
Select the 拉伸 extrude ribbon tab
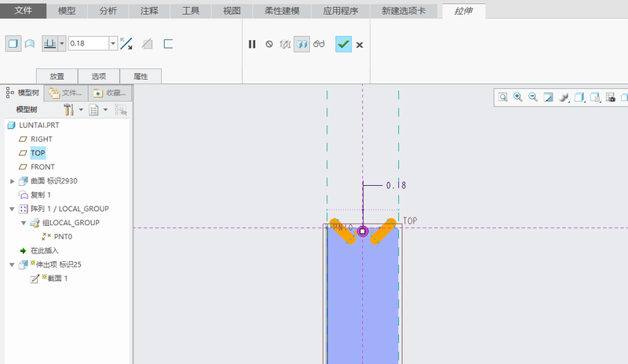pyautogui.click(x=464, y=11)
